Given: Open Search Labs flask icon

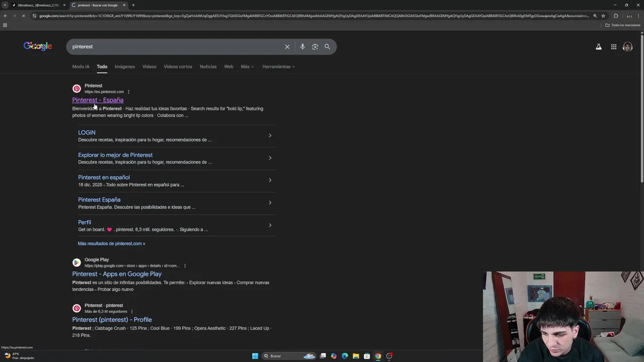Looking at the screenshot, I should tap(599, 47).
